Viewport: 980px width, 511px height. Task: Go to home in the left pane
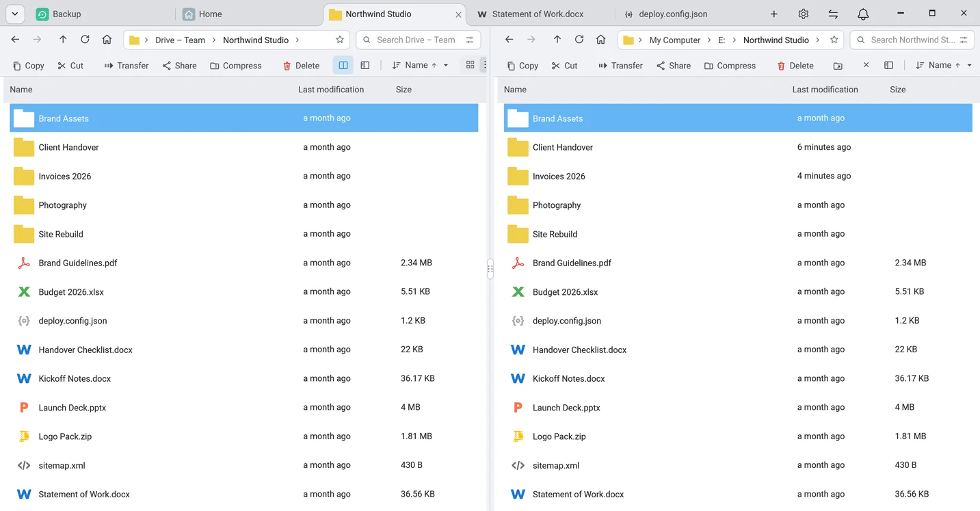[107, 40]
